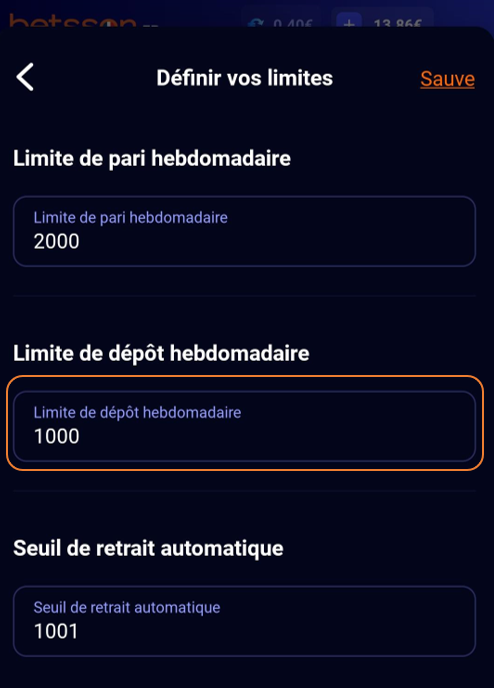This screenshot has width=494, height=688.
Task: Click the 1000 weekly deposit value
Action: coord(57,436)
